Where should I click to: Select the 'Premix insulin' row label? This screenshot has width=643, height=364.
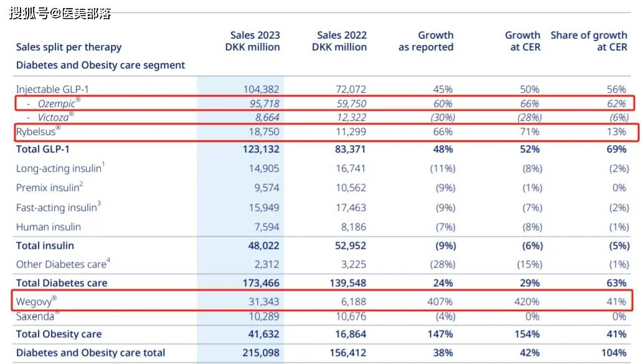click(x=50, y=187)
